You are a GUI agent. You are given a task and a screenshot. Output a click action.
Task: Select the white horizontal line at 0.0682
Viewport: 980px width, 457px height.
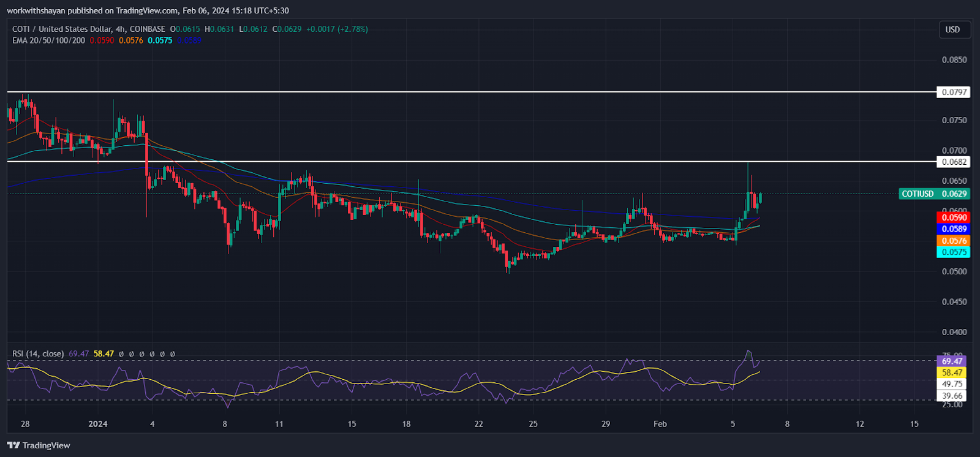tap(472, 162)
